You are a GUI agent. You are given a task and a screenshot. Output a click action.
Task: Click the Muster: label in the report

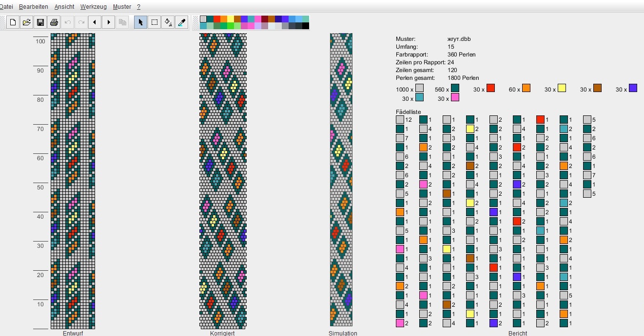coord(406,39)
